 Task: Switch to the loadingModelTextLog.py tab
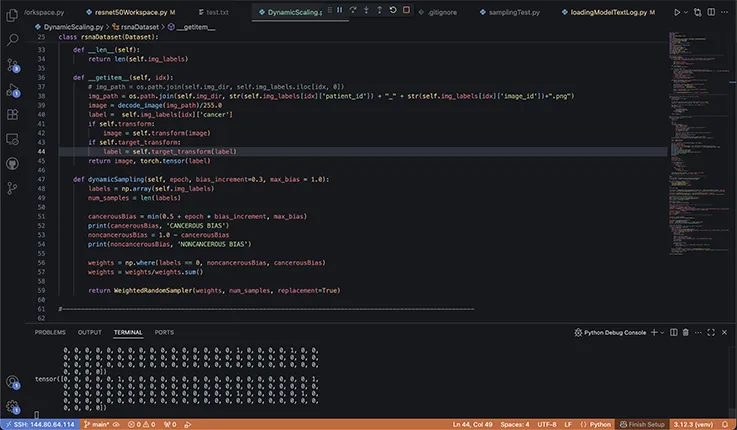(609, 12)
